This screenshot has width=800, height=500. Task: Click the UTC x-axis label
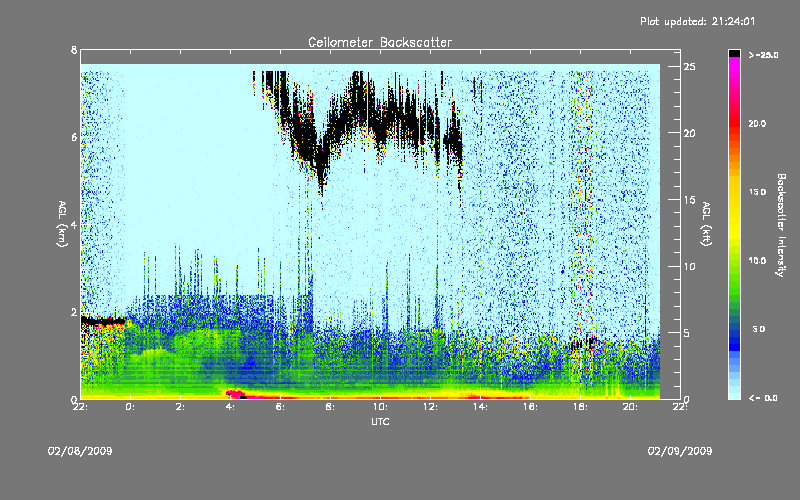coord(380,421)
